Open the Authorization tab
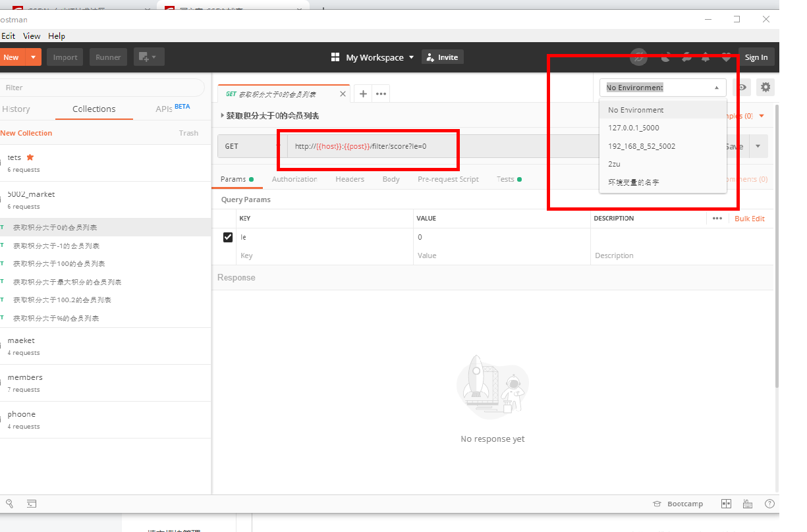 [294, 179]
